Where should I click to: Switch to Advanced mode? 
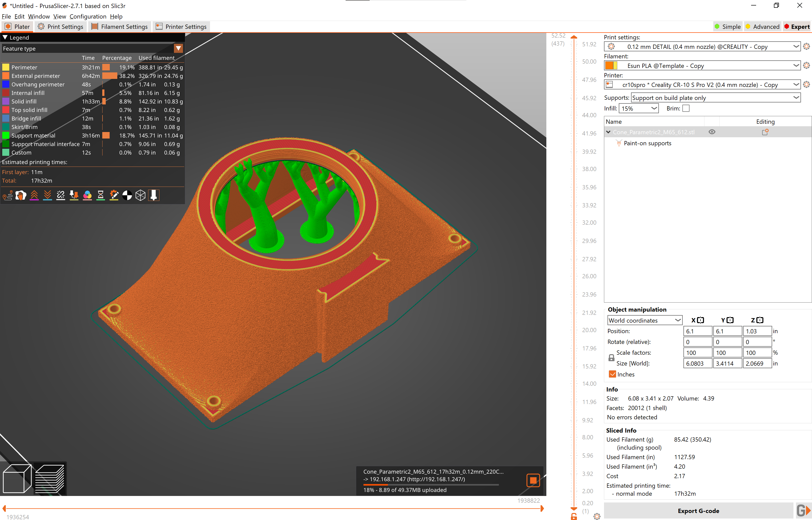coord(763,27)
